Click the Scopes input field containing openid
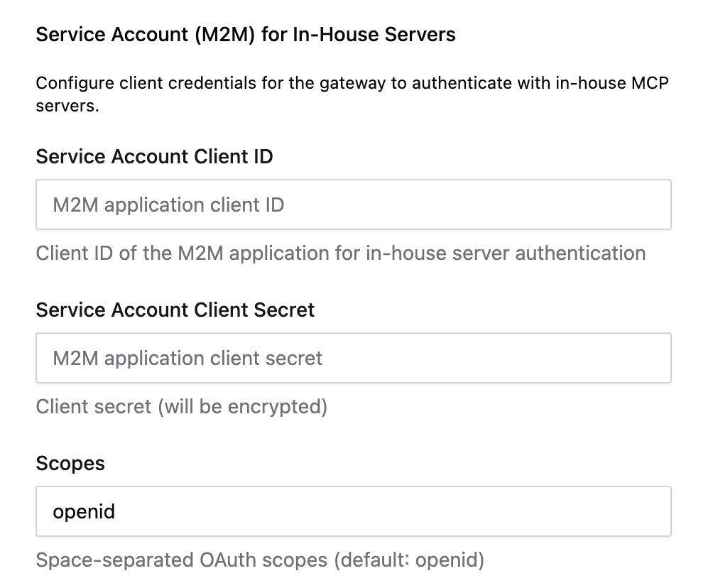This screenshot has height=588, width=713. (354, 511)
